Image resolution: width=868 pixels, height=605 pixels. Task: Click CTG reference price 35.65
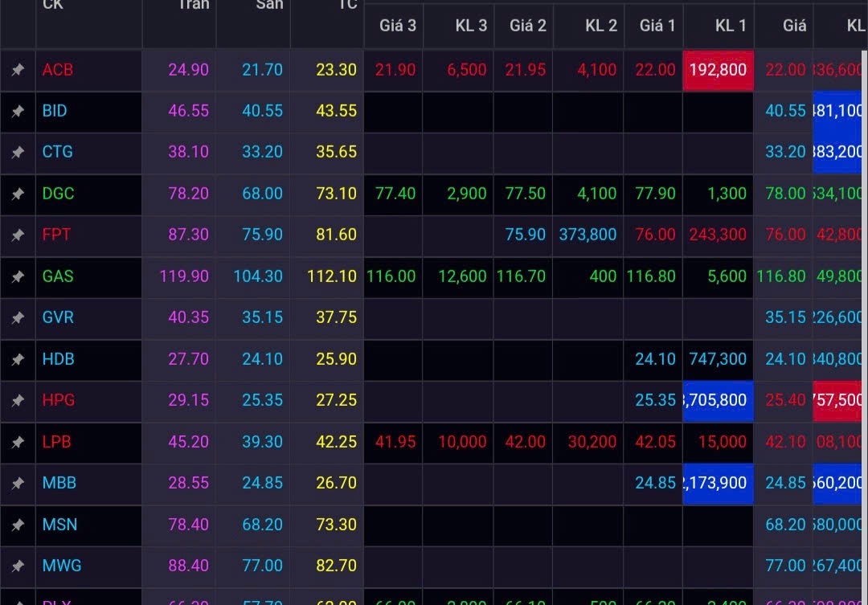(336, 152)
